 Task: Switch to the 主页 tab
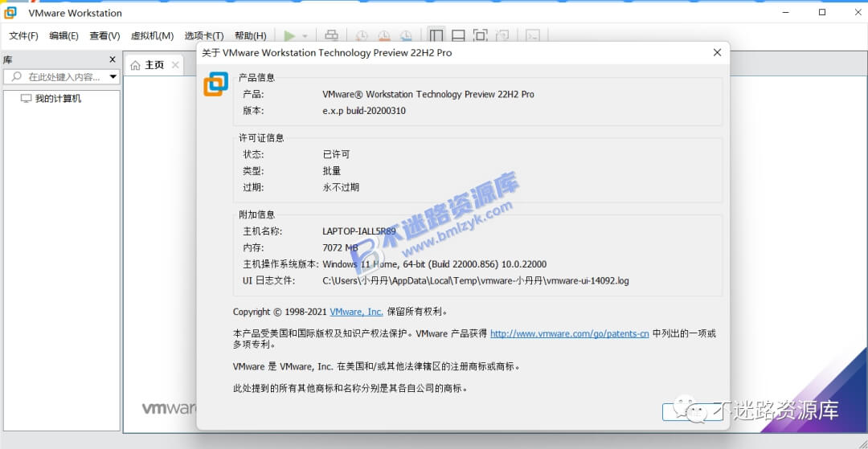click(154, 65)
